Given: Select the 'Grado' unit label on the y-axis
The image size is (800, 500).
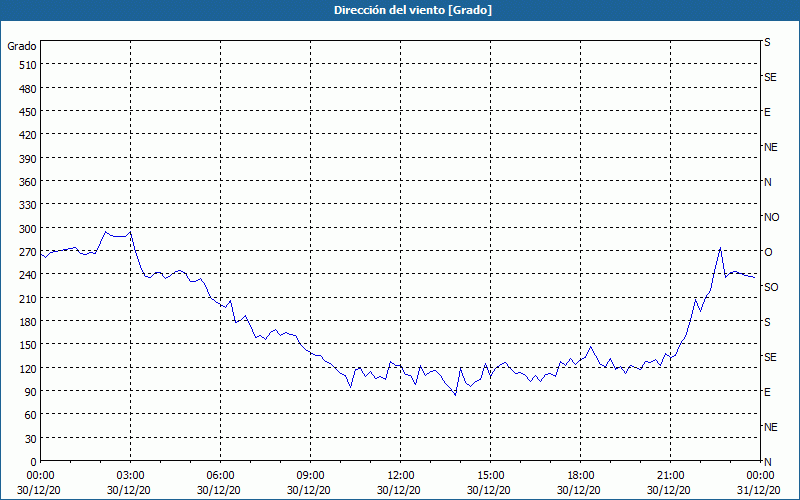Looking at the screenshot, I should (22, 46).
